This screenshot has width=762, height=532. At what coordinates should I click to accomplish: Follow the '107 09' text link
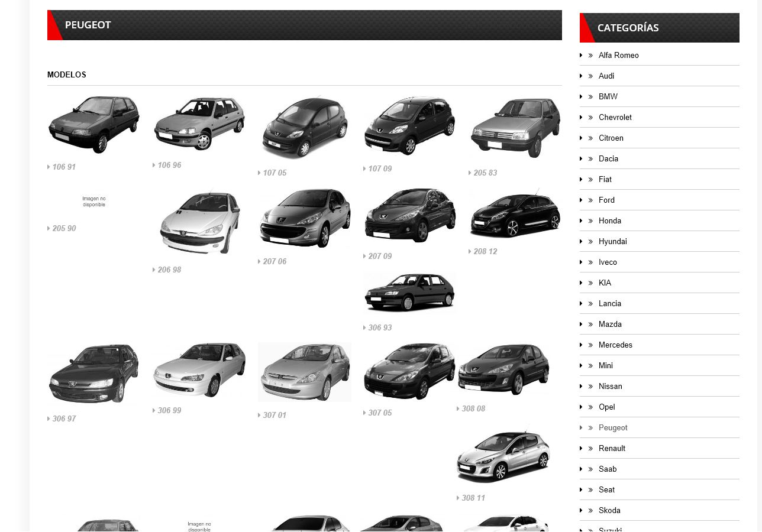380,169
